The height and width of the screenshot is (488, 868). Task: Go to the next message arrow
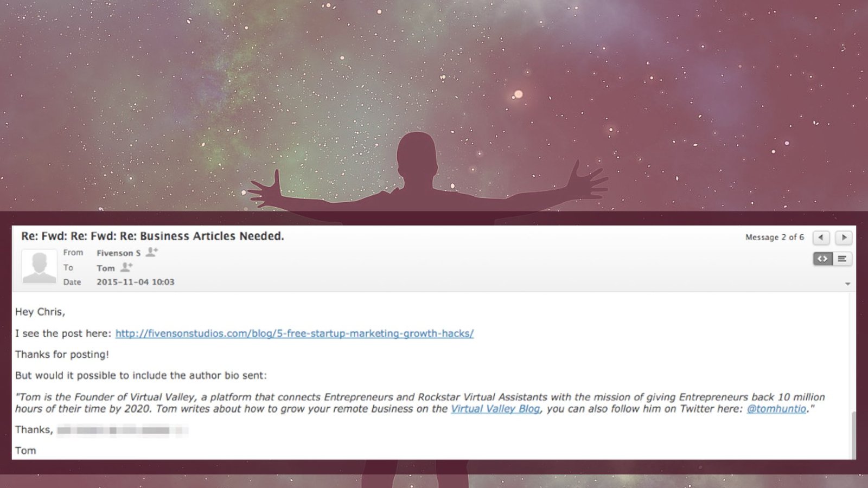[x=844, y=237]
